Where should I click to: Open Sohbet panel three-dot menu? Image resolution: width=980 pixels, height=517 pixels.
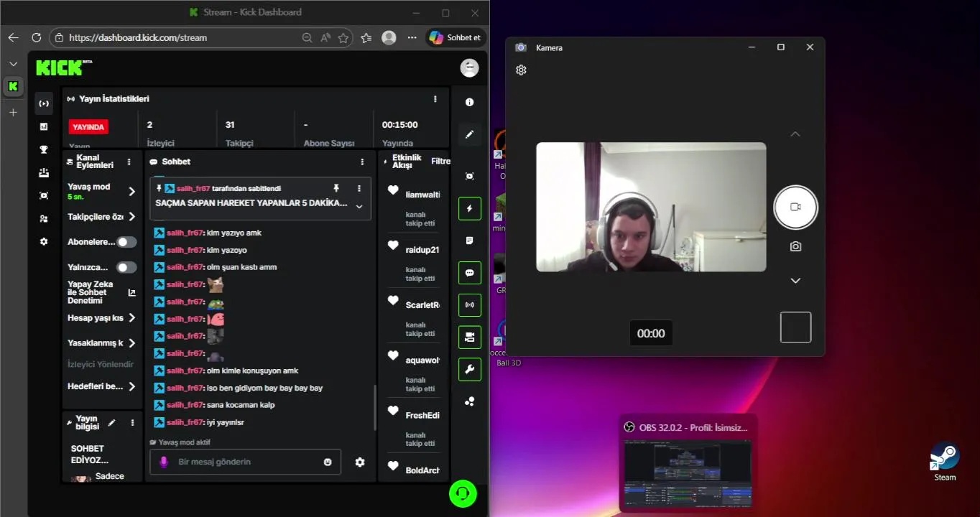coord(362,162)
